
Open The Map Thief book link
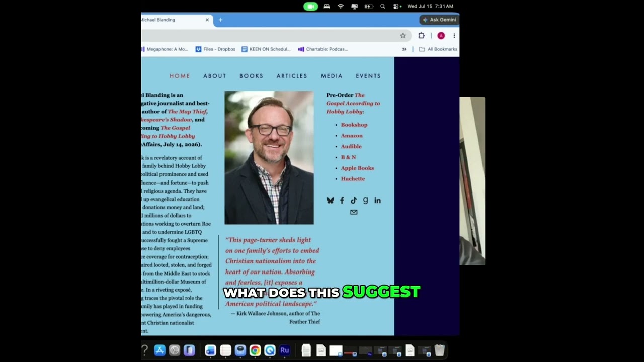[x=187, y=112]
